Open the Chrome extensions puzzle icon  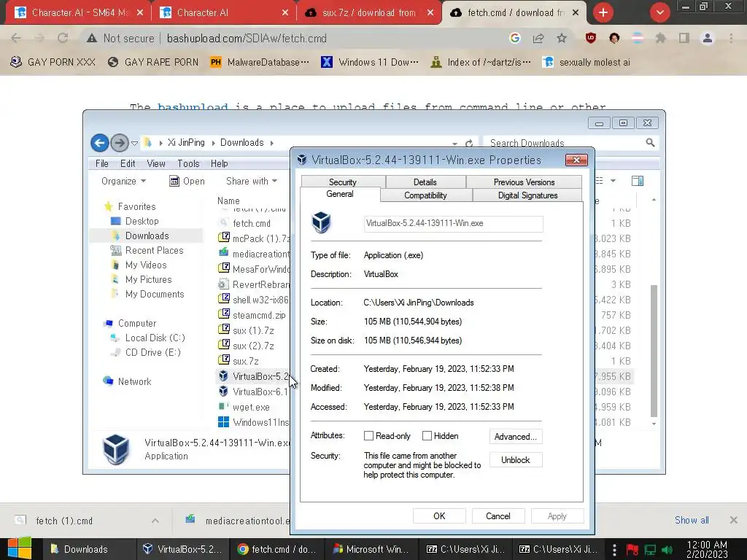tap(660, 38)
